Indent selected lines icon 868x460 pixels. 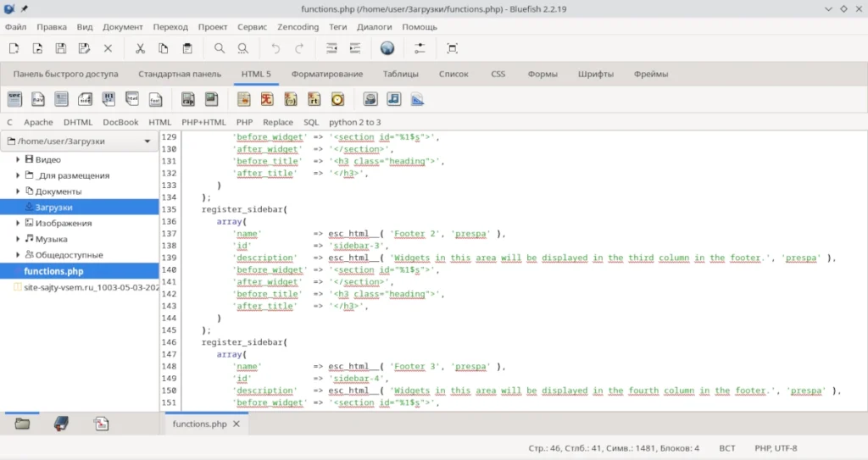(355, 49)
